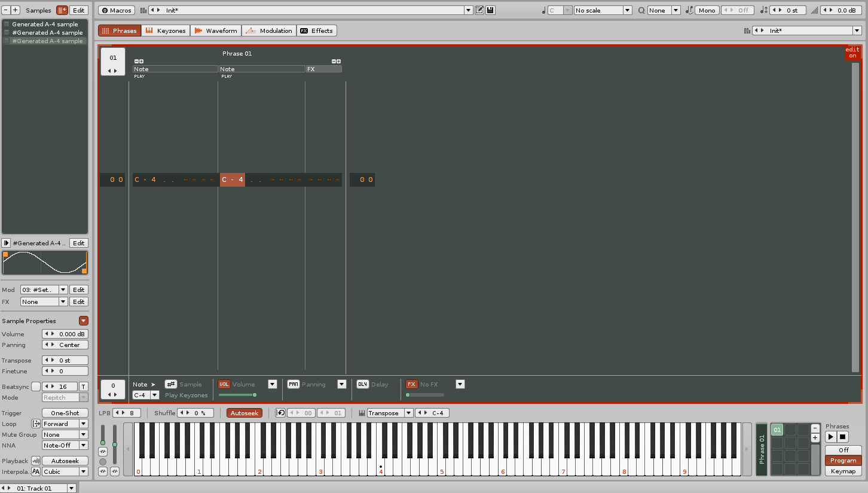This screenshot has height=493, width=868.
Task: Toggle phrase Autoseek button
Action: click(x=244, y=413)
